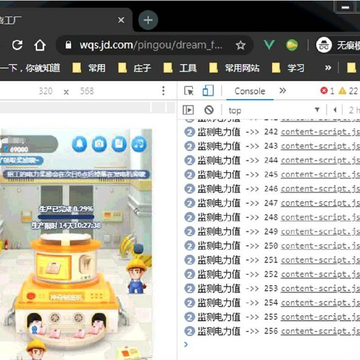The image size is (360, 360).
Task: Open content-script.js link at log 256
Action: pos(320,331)
